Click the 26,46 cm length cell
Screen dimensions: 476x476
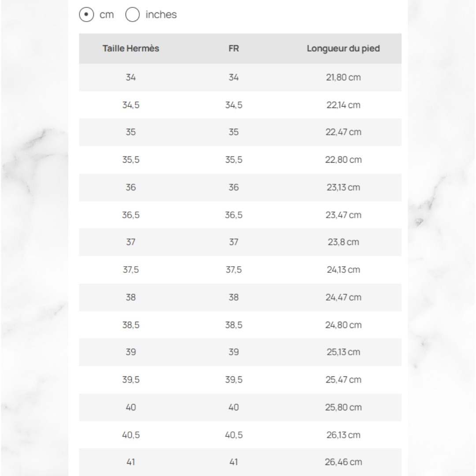tap(343, 462)
